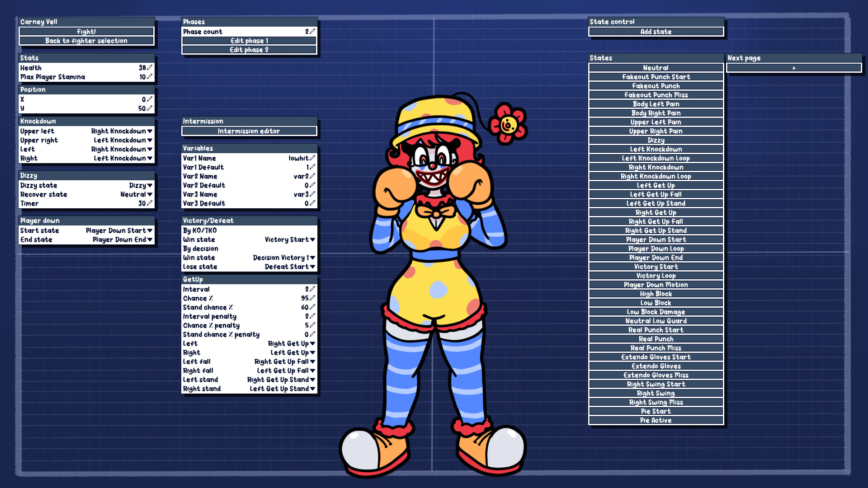Expand Player down Start state dropdown
The image size is (868, 488).
coord(150,230)
